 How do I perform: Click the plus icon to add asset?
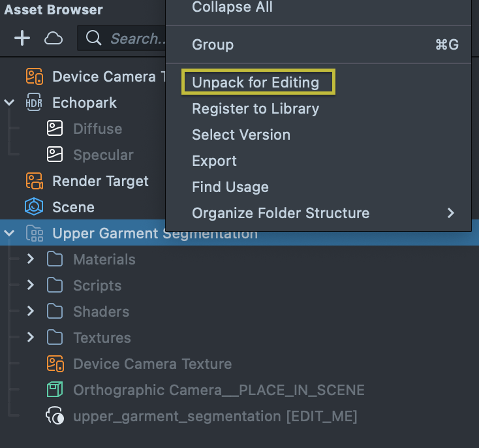coord(22,39)
